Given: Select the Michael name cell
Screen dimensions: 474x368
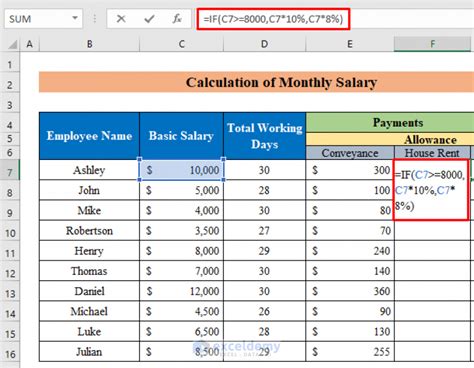Looking at the screenshot, I should pos(89,311).
